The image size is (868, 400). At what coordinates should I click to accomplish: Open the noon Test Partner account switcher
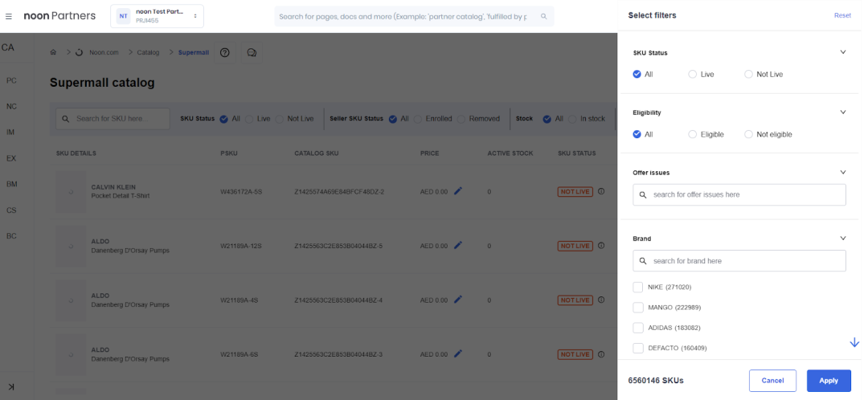tap(158, 16)
